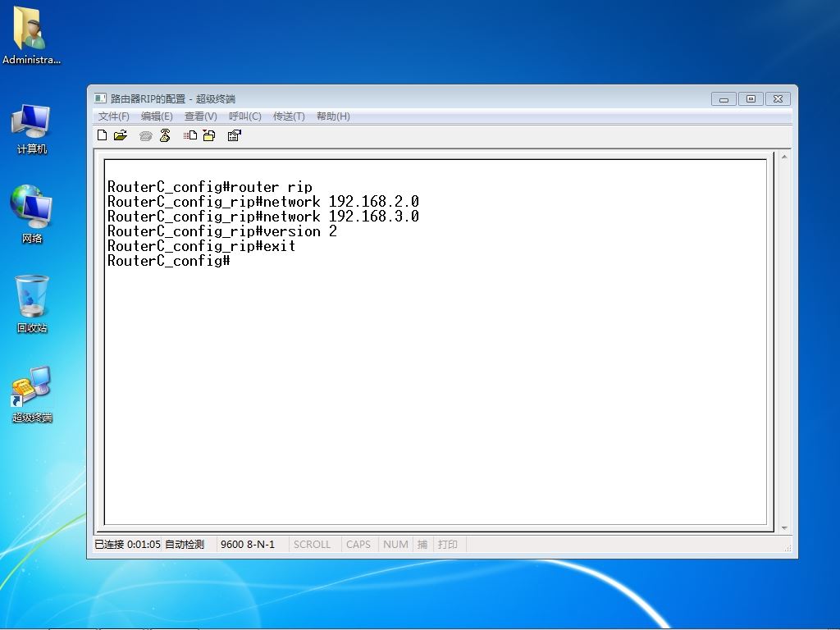The height and width of the screenshot is (630, 840).
Task: Click the 'router rip' command line
Action: coord(210,187)
